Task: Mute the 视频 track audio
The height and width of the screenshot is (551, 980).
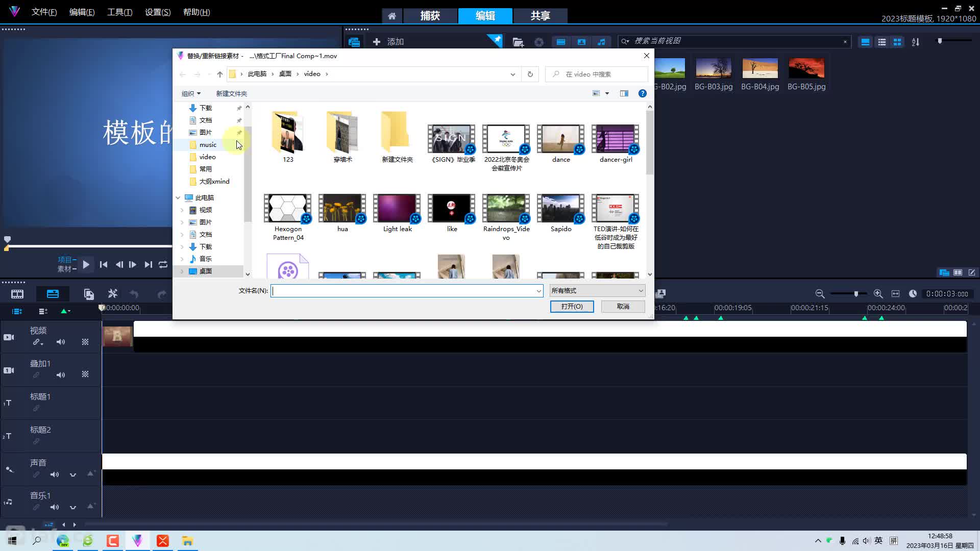Action: pos(61,342)
